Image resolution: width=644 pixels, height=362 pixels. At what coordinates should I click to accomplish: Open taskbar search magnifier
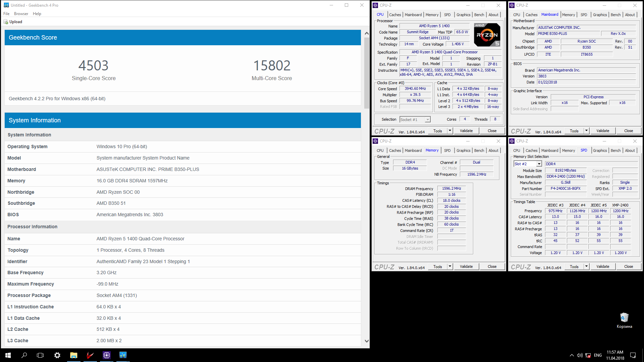pos(24,355)
